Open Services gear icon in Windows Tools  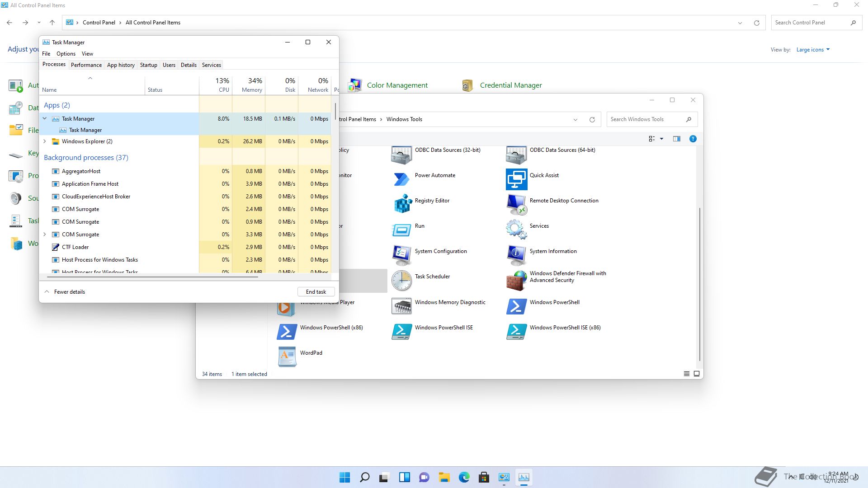(516, 230)
